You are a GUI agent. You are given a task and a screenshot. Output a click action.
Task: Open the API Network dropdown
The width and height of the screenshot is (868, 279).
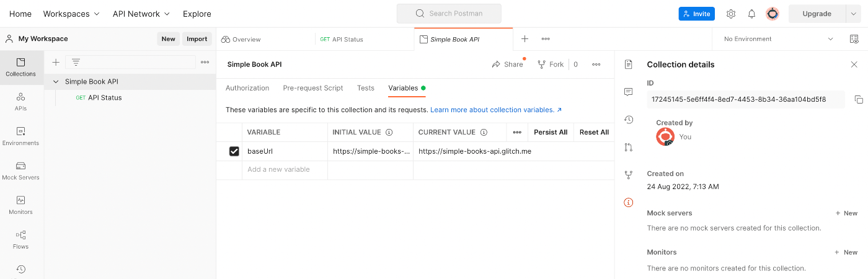click(141, 14)
